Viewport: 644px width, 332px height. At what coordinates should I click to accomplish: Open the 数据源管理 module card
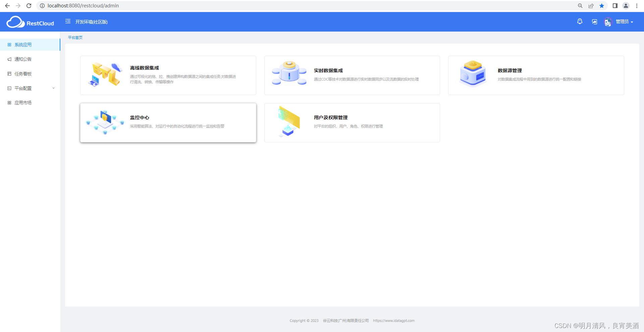point(536,75)
